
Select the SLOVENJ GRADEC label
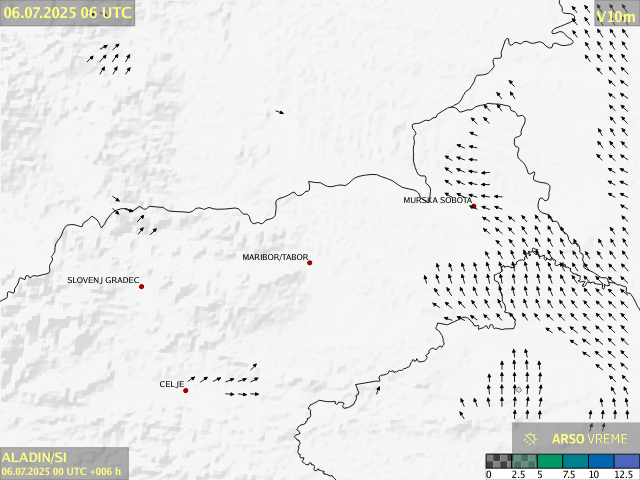coord(103,280)
